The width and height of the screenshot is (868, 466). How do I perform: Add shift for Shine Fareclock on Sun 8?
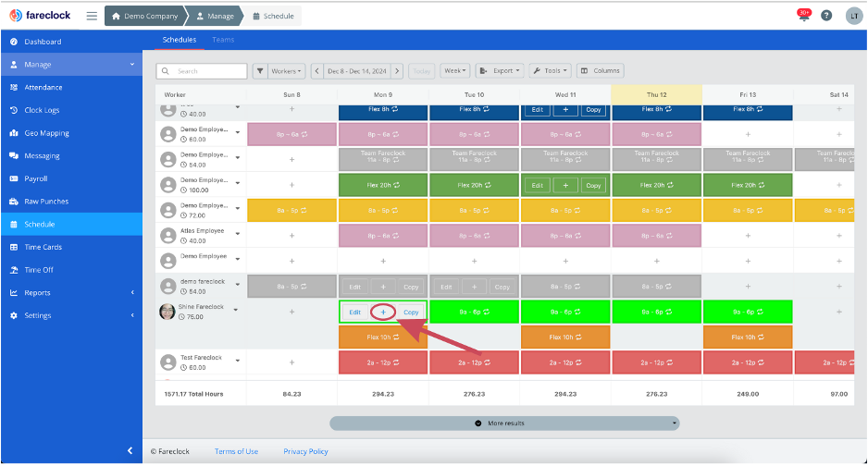pos(291,312)
